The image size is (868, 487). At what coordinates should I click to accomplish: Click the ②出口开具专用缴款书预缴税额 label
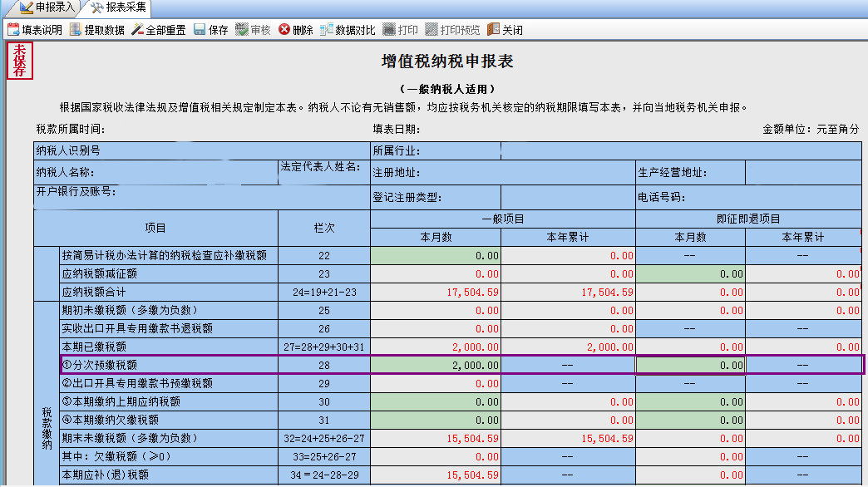pyautogui.click(x=136, y=383)
